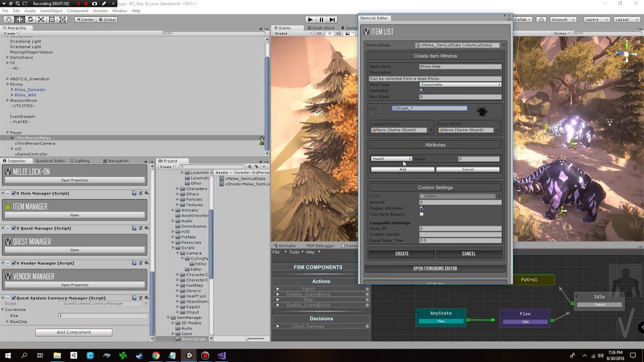This screenshot has height=362, width=644.
Task: Open the Health attribute dropdown
Action: [x=391, y=159]
